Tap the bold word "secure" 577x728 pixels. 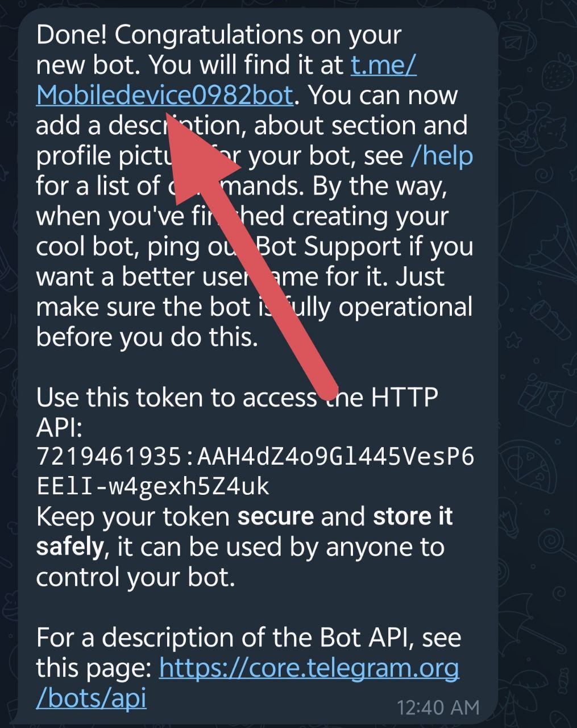click(x=276, y=516)
